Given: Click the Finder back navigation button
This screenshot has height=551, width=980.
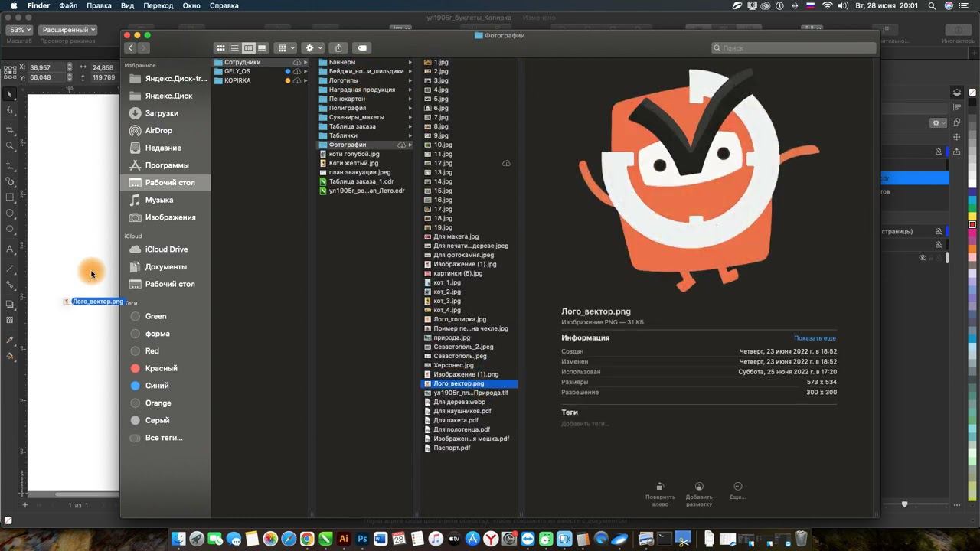Looking at the screenshot, I should pos(130,47).
